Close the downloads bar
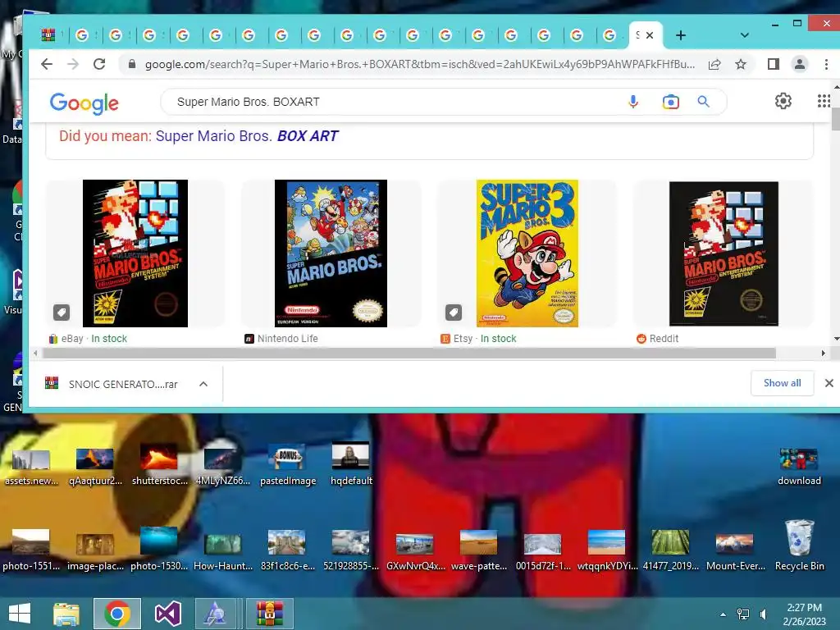 [829, 383]
